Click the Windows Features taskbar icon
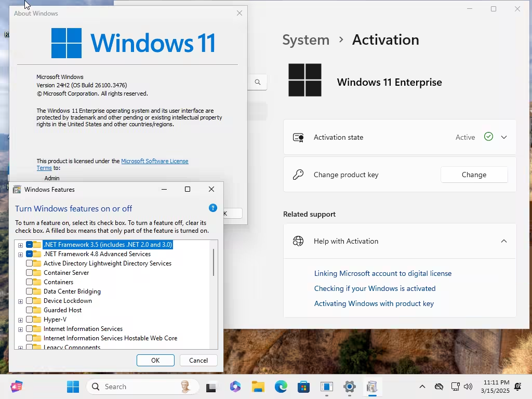Screen dimensions: 532x399 pyautogui.click(x=372, y=387)
